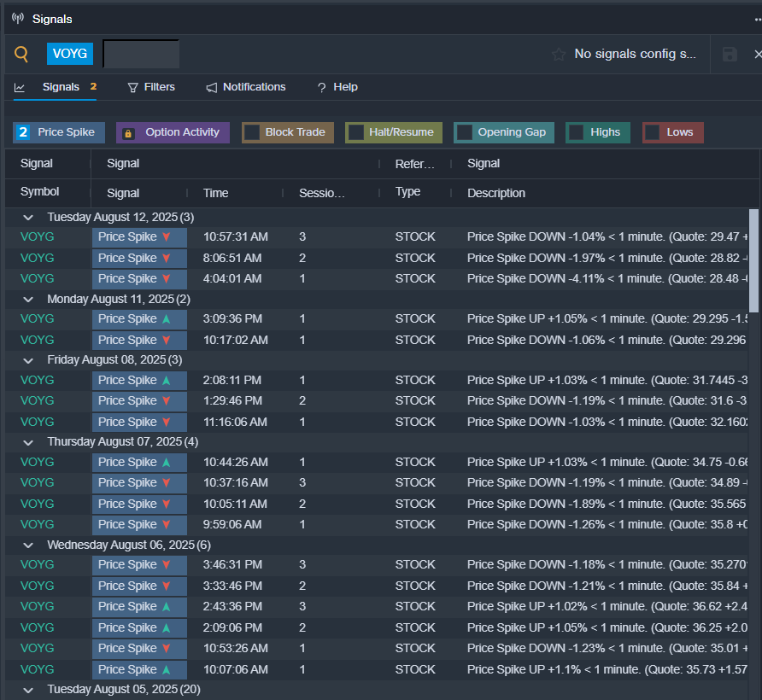Click the Filters funnel icon
The height and width of the screenshot is (700, 762).
(x=132, y=88)
